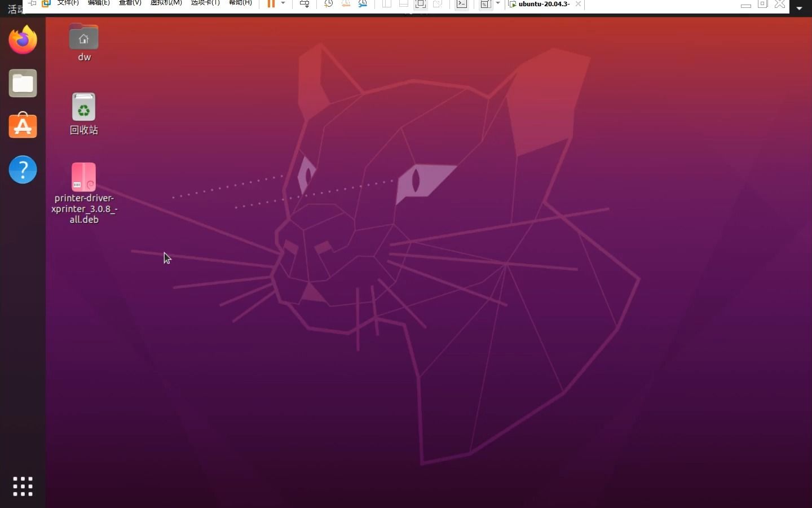Expand the suspend button dropdown arrow
Image resolution: width=812 pixels, height=508 pixels.
click(x=282, y=4)
